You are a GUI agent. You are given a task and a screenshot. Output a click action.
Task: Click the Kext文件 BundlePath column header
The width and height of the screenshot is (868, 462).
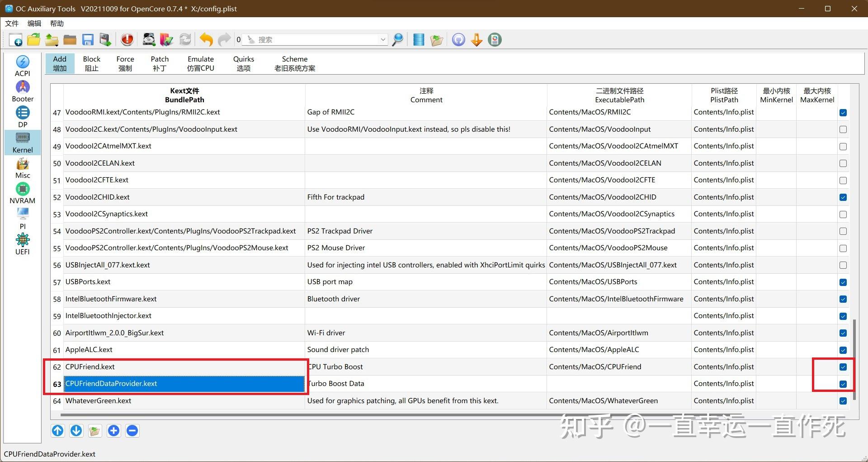tap(184, 95)
